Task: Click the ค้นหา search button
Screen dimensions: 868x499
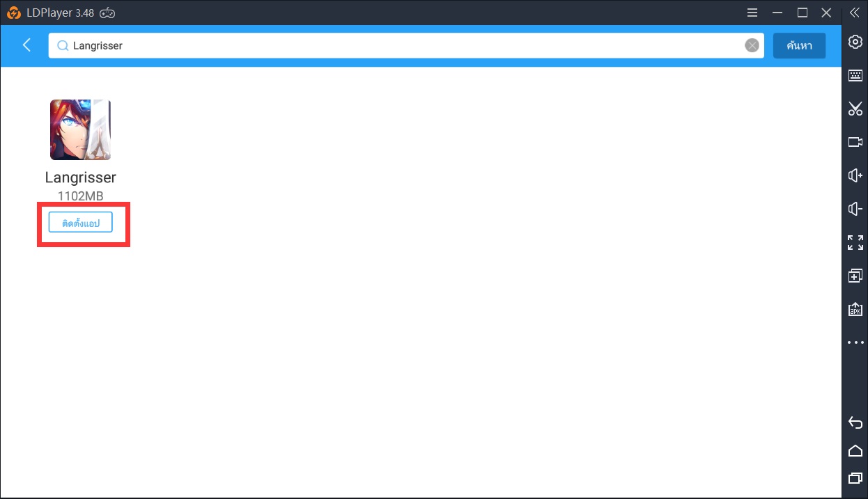Action: (799, 46)
